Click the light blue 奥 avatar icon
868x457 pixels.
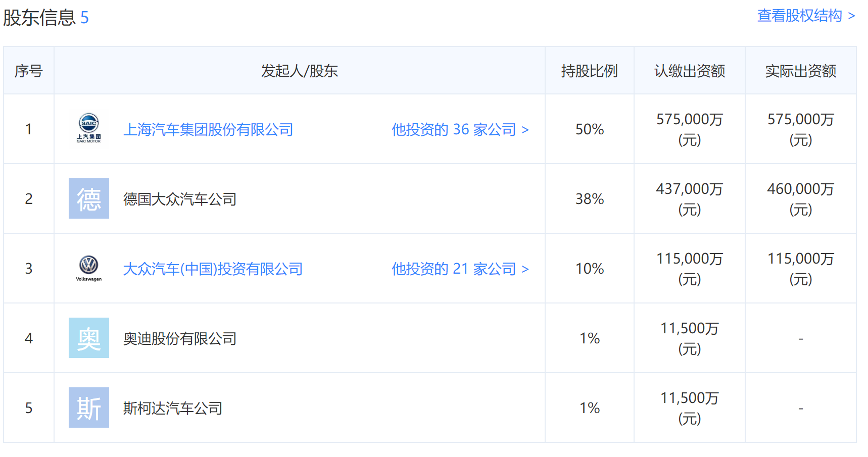(88, 338)
